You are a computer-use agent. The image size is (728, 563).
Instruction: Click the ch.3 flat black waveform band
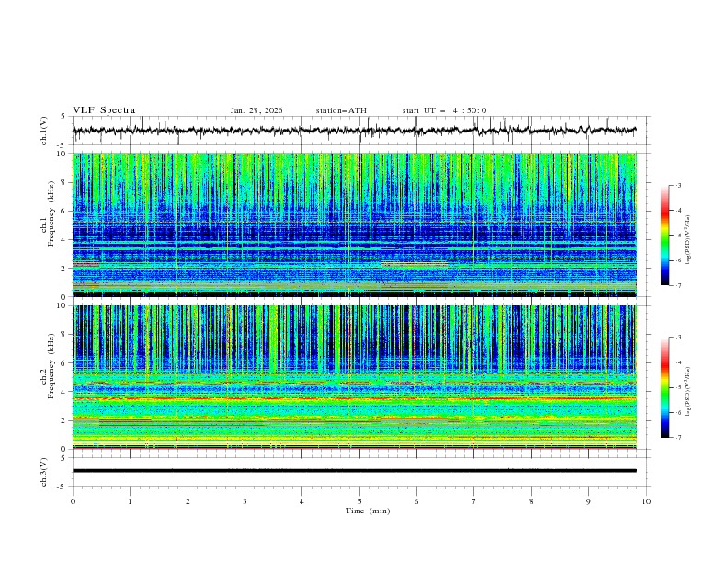click(354, 471)
